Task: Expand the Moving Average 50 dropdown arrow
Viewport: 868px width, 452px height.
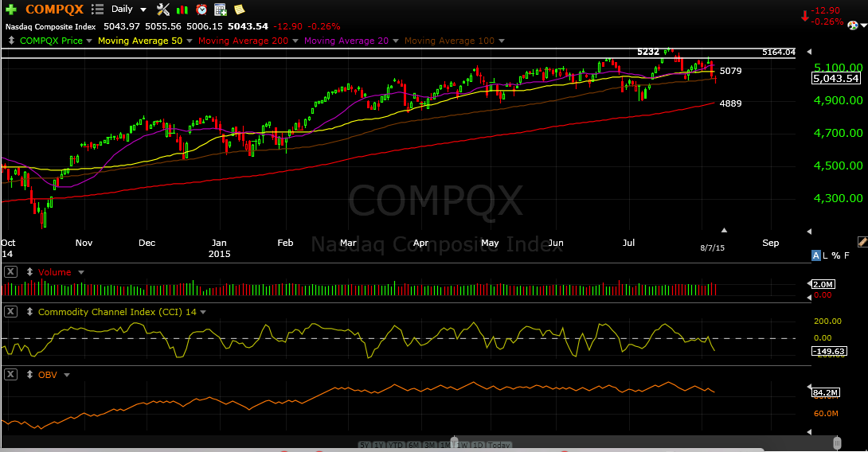Action: [x=190, y=41]
